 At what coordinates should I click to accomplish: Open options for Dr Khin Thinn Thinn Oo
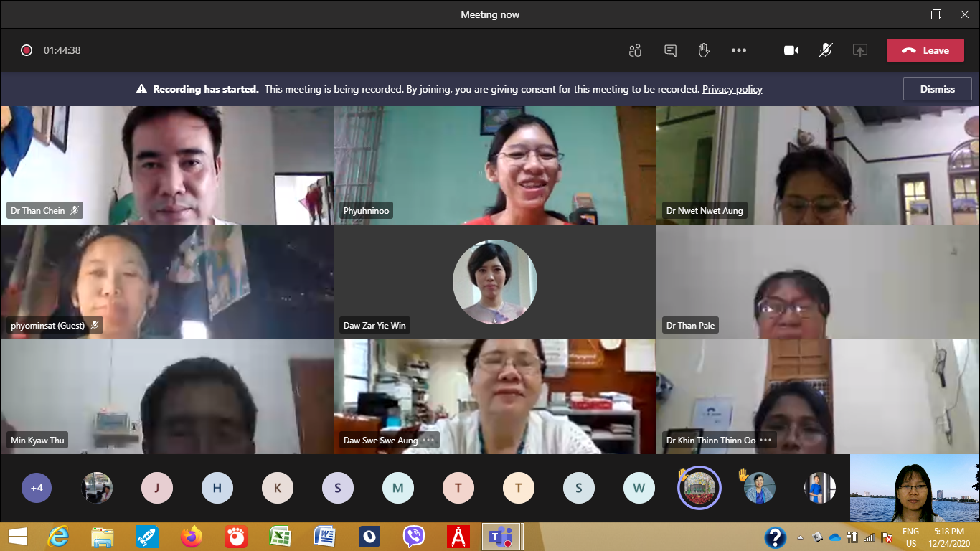click(x=765, y=440)
